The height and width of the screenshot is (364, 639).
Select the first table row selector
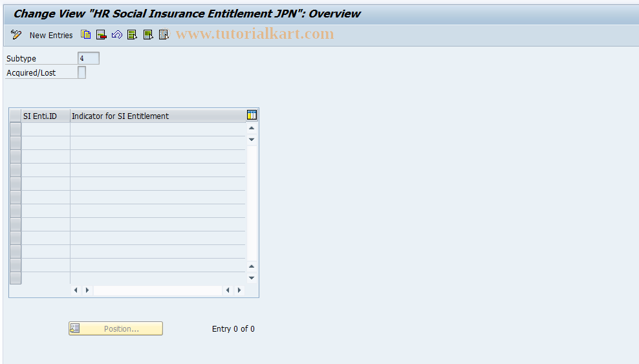(x=16, y=129)
